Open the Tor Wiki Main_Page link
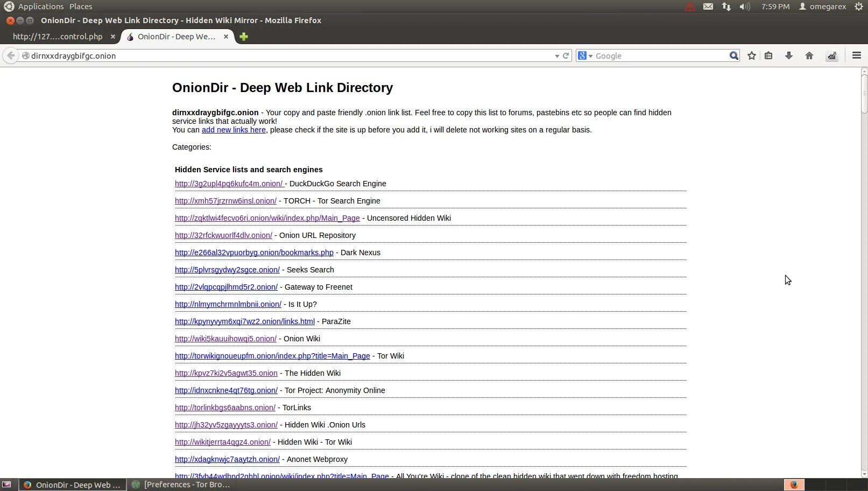868x491 pixels. (x=272, y=356)
